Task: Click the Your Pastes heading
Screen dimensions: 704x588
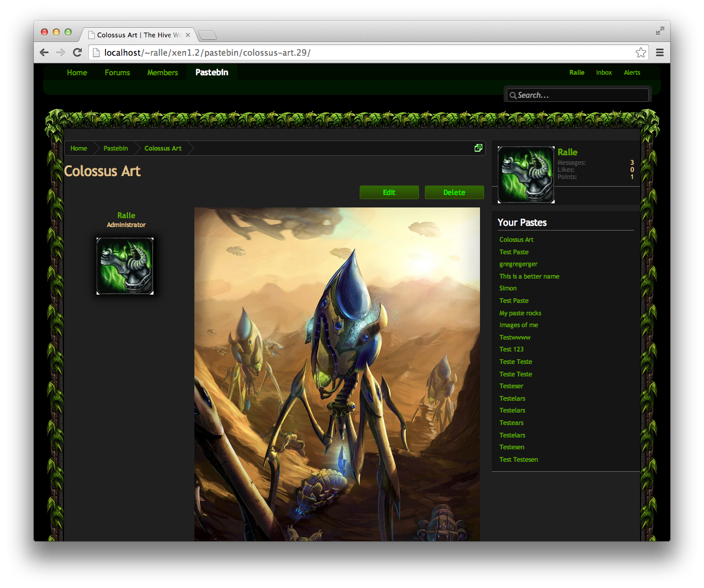Action: tap(522, 222)
